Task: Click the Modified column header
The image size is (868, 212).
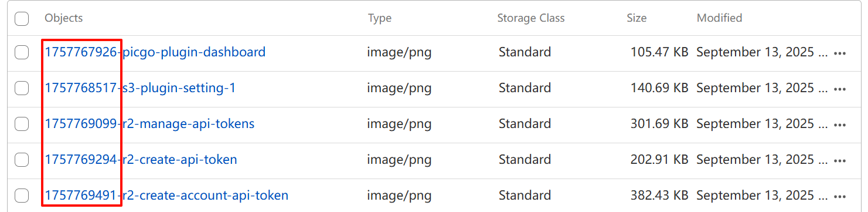Action: [720, 18]
